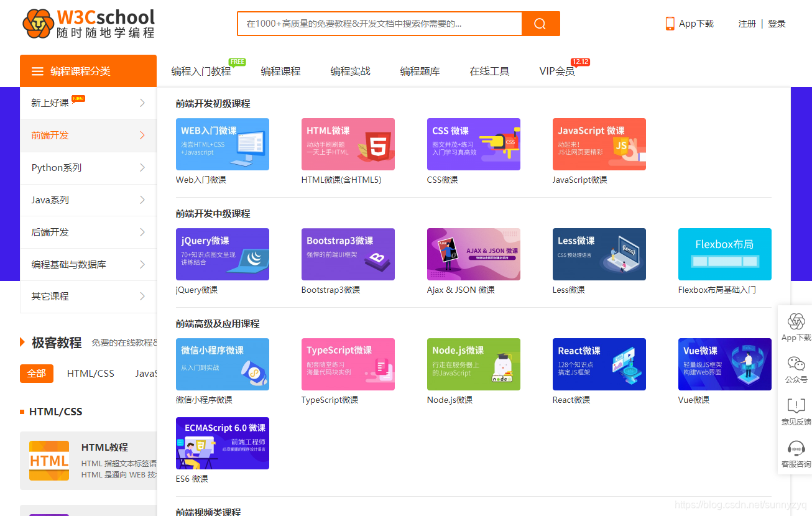This screenshot has height=516, width=812.
Task: Open the Less微课 course thumbnail
Action: point(599,254)
